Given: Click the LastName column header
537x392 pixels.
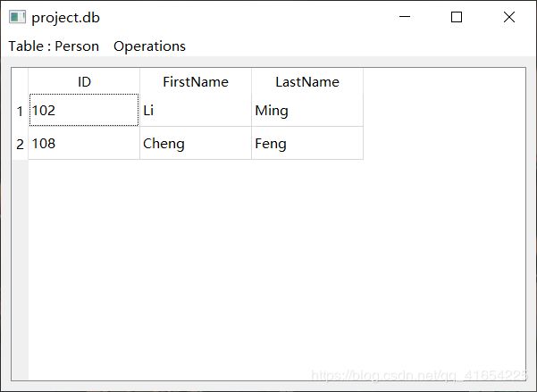Looking at the screenshot, I should (x=307, y=81).
